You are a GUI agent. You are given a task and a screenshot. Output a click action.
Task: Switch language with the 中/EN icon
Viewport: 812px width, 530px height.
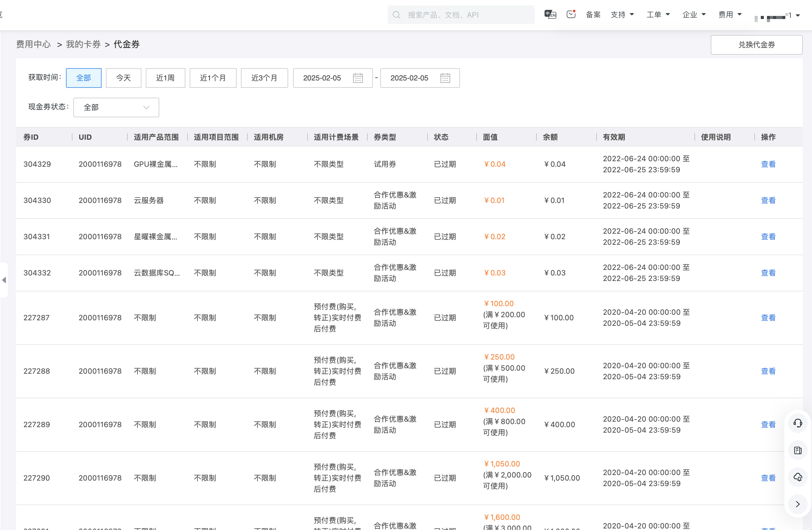[x=550, y=14]
